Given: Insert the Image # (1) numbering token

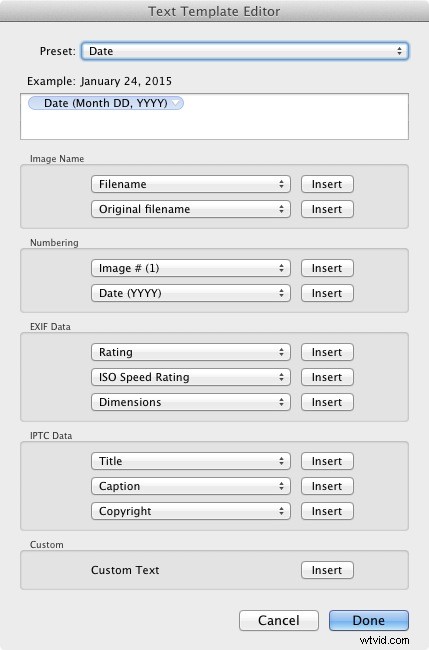Looking at the screenshot, I should coord(327,268).
